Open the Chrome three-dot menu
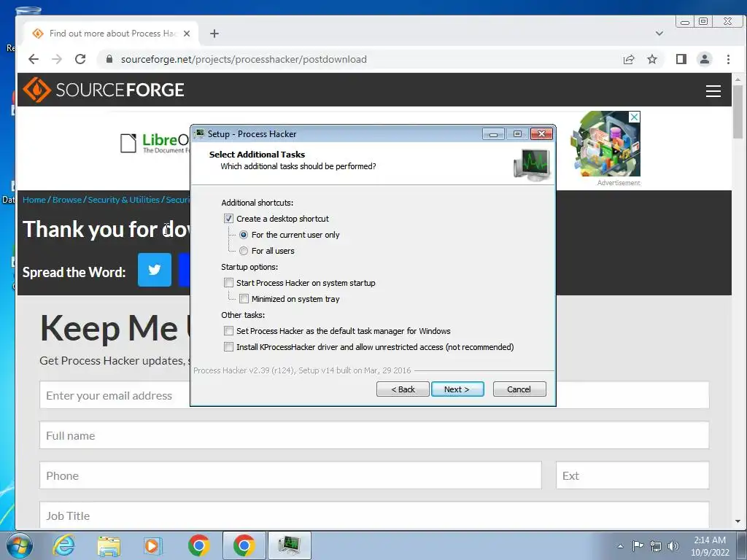The height and width of the screenshot is (560, 747). (x=729, y=59)
